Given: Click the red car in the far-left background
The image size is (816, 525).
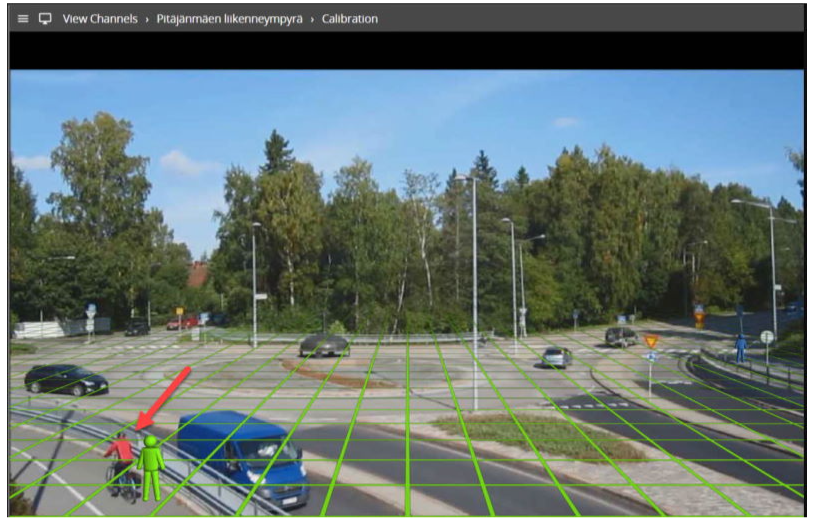Looking at the screenshot, I should click(181, 323).
